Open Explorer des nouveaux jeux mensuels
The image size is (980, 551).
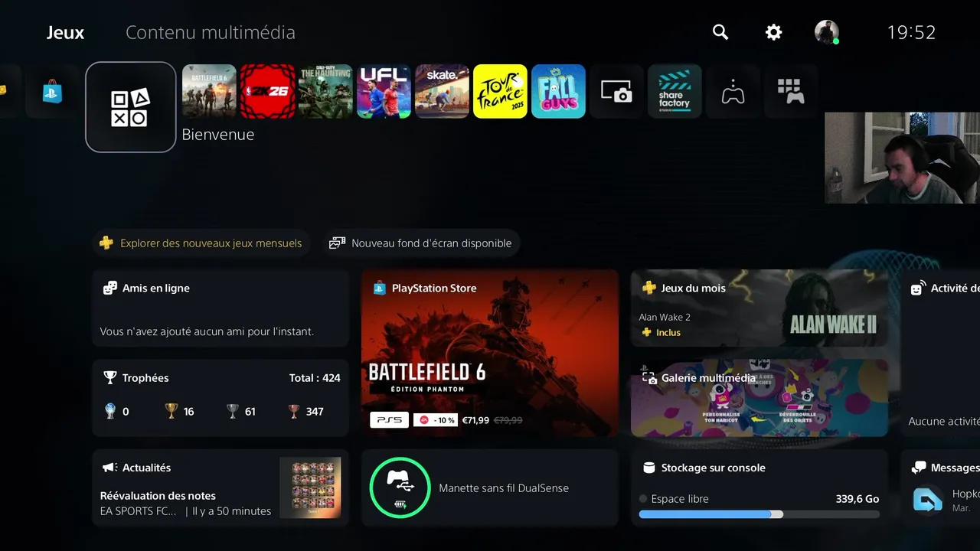point(201,243)
